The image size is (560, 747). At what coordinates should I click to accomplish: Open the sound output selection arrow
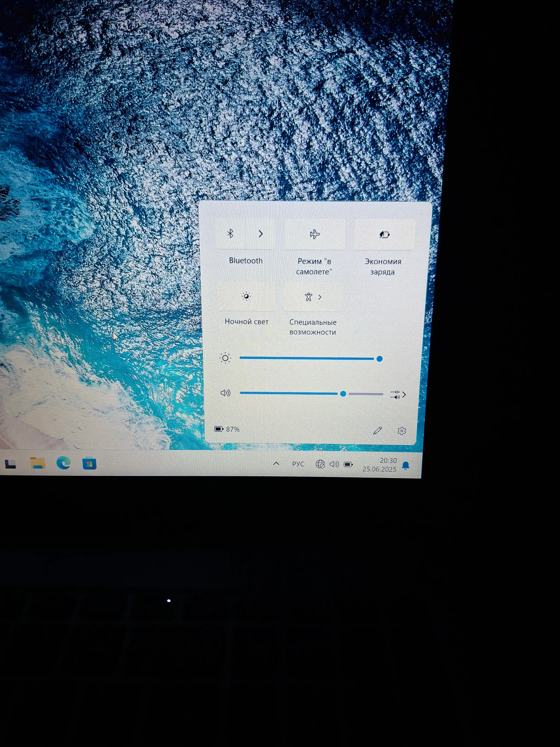398,394
